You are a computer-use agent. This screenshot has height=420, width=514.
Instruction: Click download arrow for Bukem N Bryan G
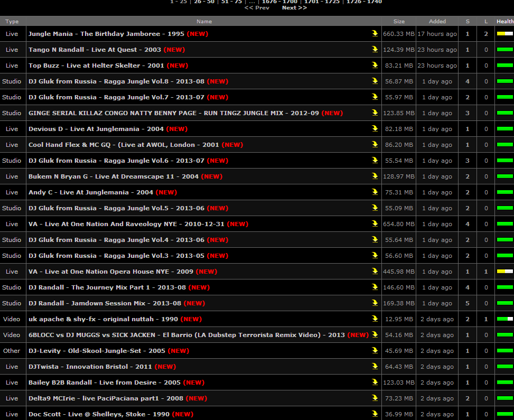click(x=375, y=176)
